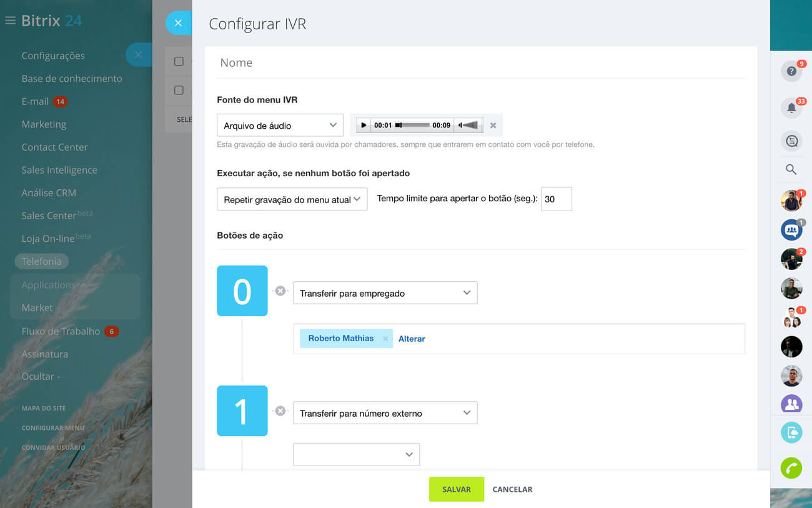Click the search magnifier icon
This screenshot has width=812, height=508.
click(791, 169)
